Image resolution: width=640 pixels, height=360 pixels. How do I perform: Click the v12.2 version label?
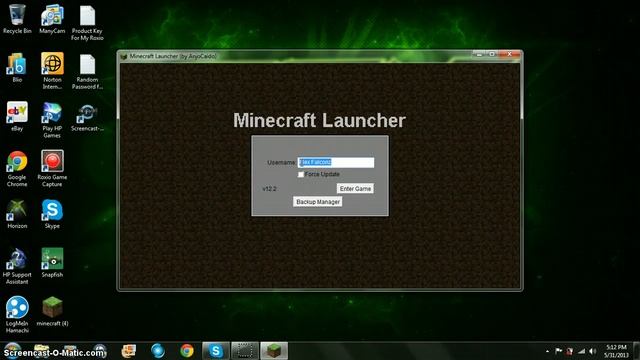point(269,189)
